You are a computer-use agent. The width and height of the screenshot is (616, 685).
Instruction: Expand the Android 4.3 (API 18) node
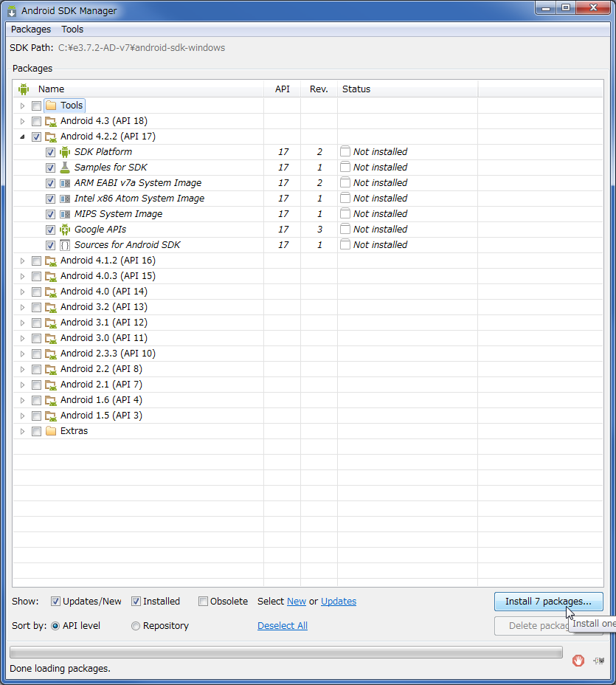point(23,122)
